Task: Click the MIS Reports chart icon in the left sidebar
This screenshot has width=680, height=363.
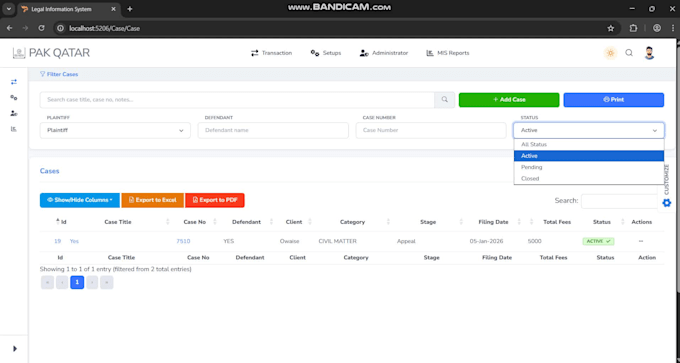Action: [x=14, y=129]
